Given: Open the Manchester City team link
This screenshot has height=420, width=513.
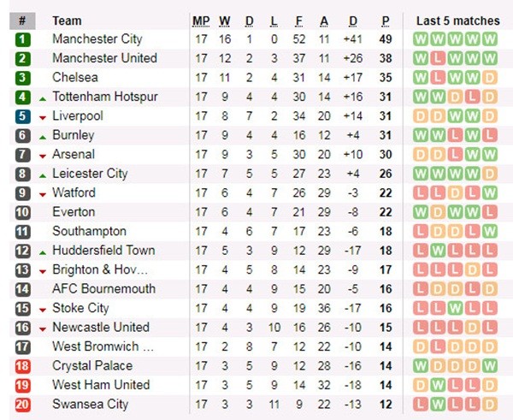Looking at the screenshot, I should point(97,39).
